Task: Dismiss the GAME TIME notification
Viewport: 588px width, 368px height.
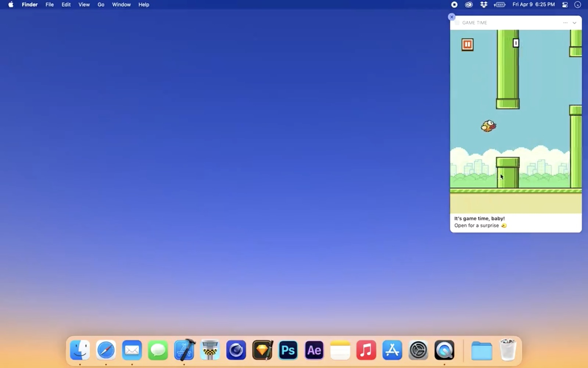Action: [451, 17]
